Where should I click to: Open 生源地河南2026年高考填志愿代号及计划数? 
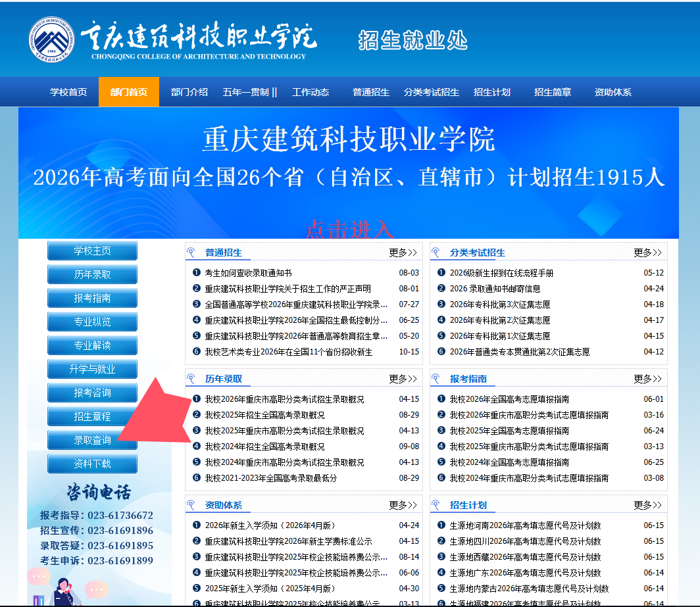click(526, 525)
